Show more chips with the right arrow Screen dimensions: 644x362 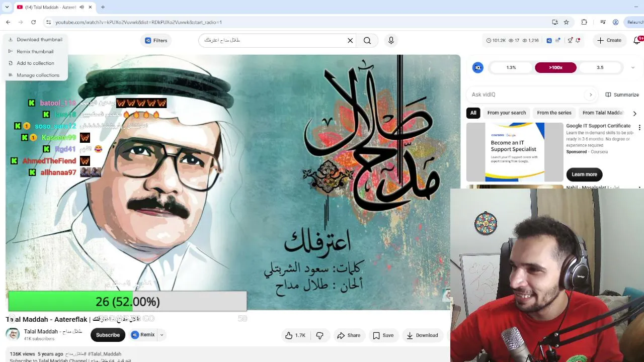[634, 113]
